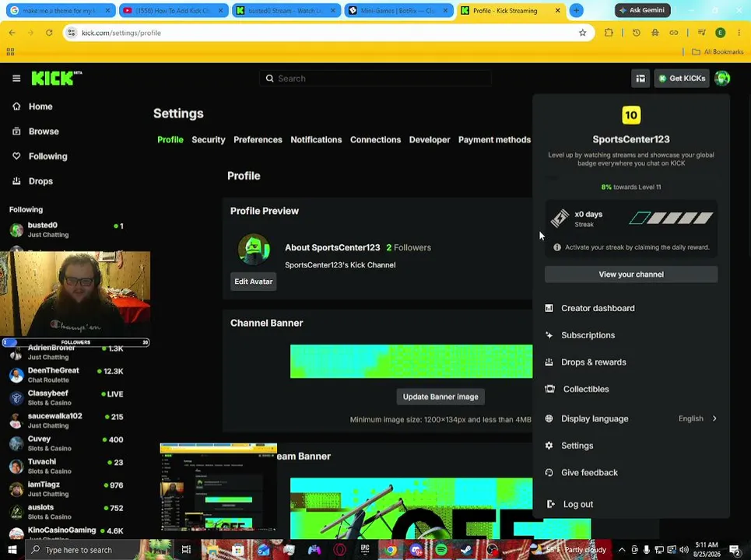Open Chrome extensions puzzle icon
This screenshot has width=751, height=560.
point(609,33)
